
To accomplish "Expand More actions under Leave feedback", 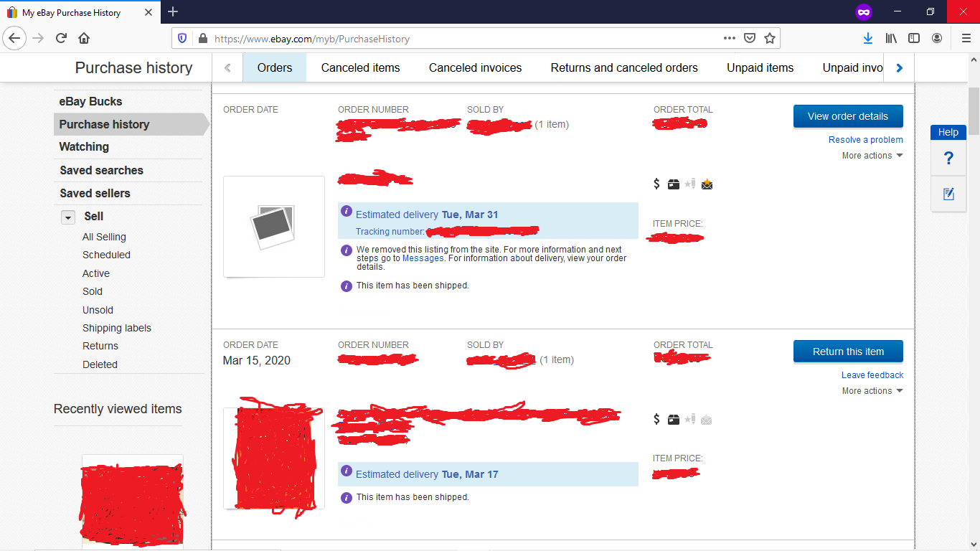I will 872,391.
